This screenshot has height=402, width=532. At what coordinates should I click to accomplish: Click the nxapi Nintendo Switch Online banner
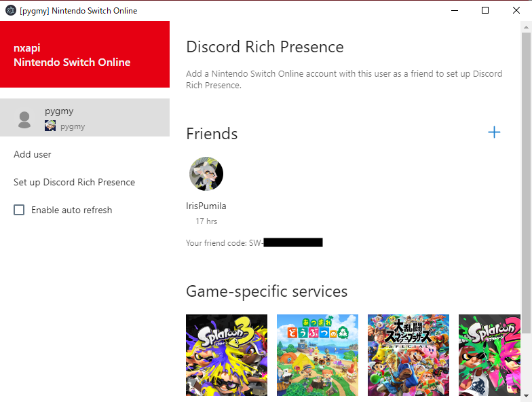(x=85, y=54)
